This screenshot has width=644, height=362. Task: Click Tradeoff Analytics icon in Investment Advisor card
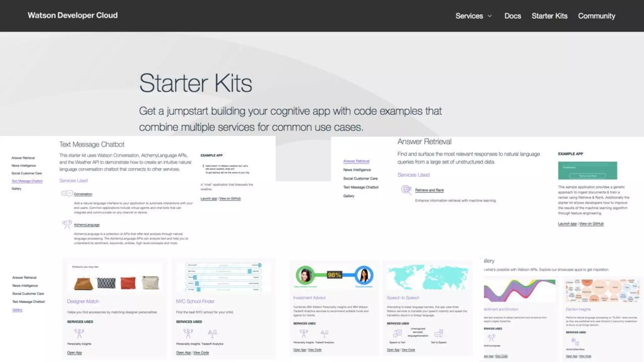[x=324, y=333]
